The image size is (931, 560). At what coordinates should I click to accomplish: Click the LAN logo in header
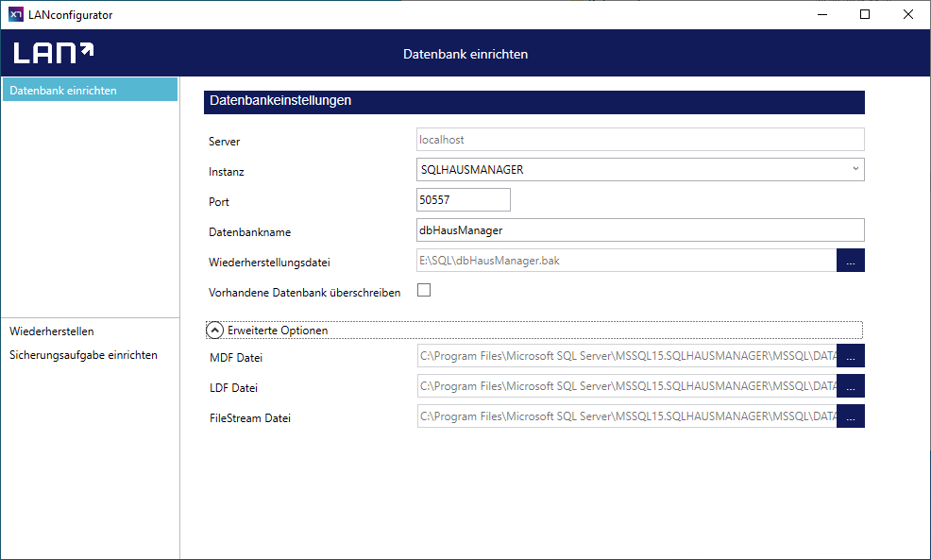53,53
